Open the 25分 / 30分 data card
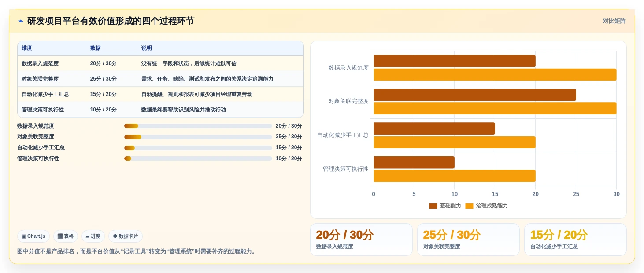 coord(468,240)
